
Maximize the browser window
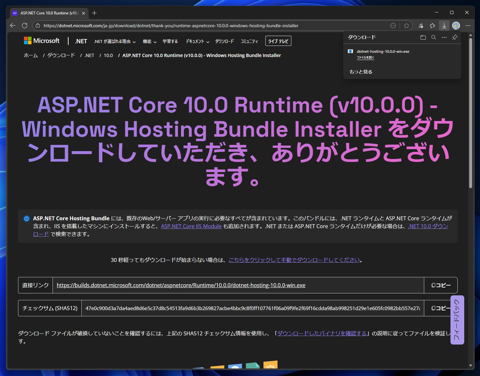coord(452,13)
